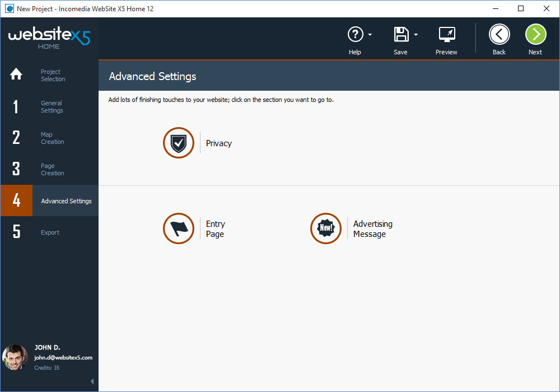Open the Privacy shield icon

coord(179,143)
